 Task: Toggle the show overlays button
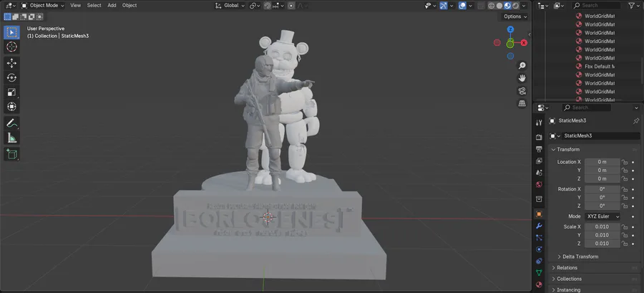coord(462,6)
